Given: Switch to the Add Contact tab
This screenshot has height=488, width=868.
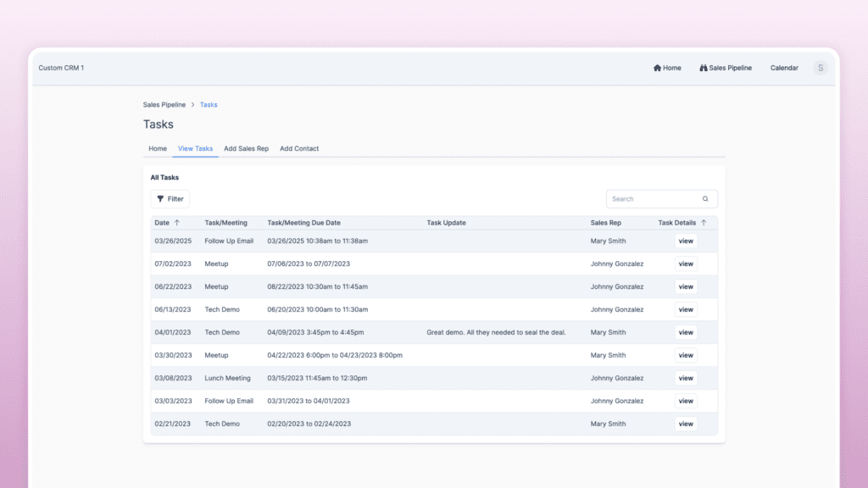Looking at the screenshot, I should (299, 148).
